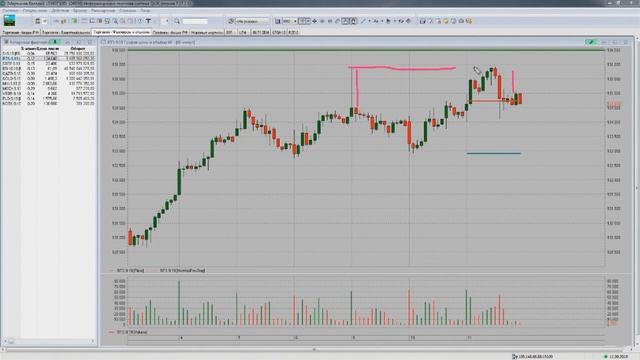The image size is (640, 360).
Task: Click the server address in the status bar
Action: (535, 357)
